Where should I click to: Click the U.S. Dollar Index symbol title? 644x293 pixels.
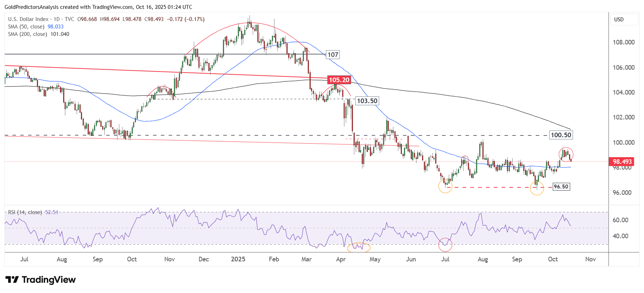point(28,19)
